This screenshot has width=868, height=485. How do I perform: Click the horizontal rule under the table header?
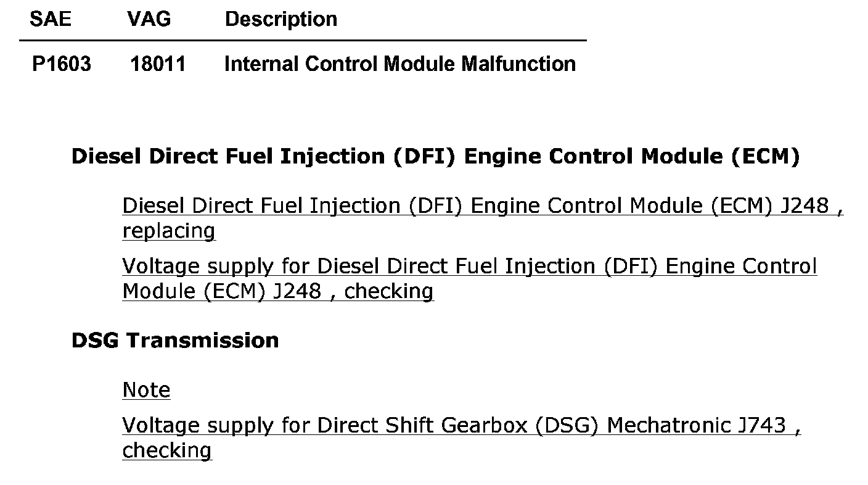303,41
